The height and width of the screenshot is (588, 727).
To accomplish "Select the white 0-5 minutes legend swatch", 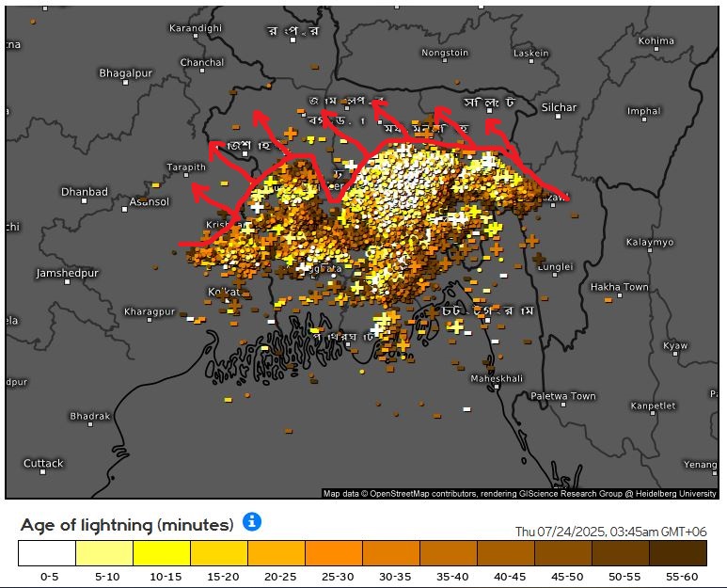I will tap(46, 552).
